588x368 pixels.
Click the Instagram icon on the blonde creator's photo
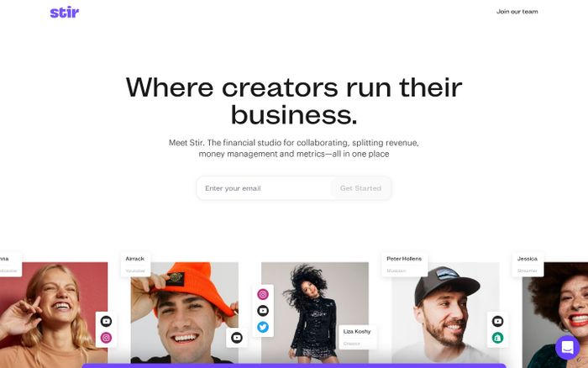106,338
